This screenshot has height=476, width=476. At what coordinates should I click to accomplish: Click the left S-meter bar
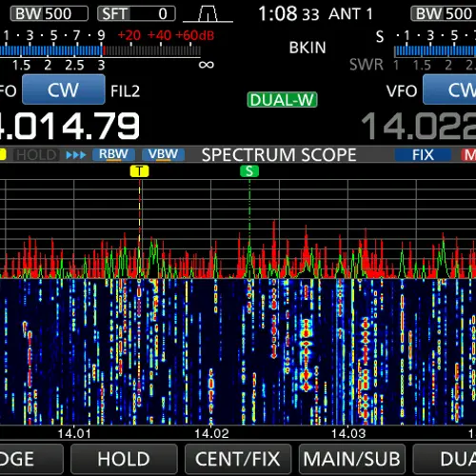coord(100,51)
